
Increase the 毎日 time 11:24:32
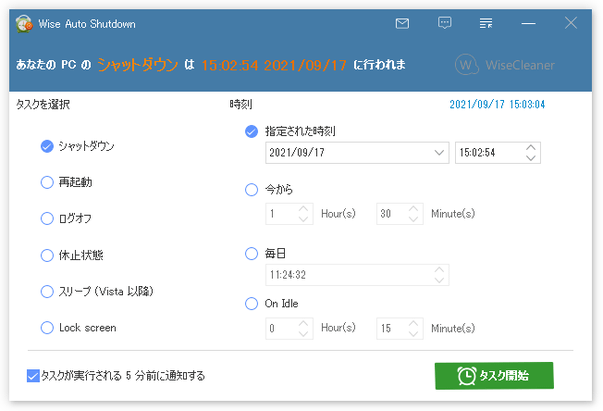click(x=439, y=270)
